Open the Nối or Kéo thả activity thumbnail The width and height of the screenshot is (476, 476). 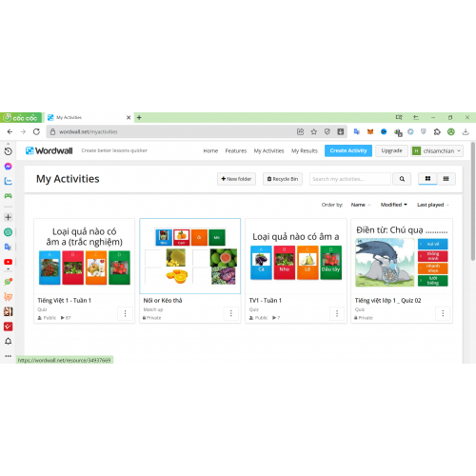[x=190, y=256]
